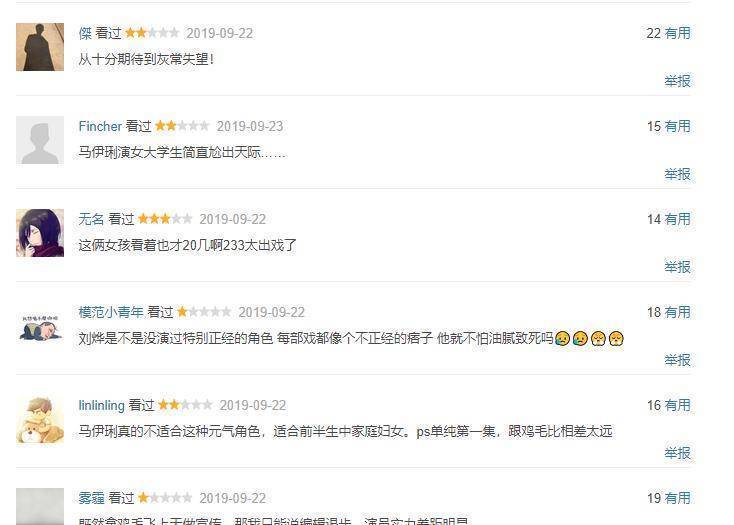Vote 有用 on linlinling's comment
734x525 pixels.
677,405
